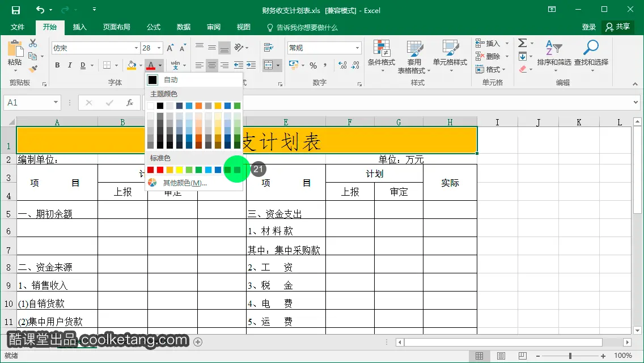The width and height of the screenshot is (644, 363).
Task: Switch to the 页面布局 tab
Action: tap(117, 27)
